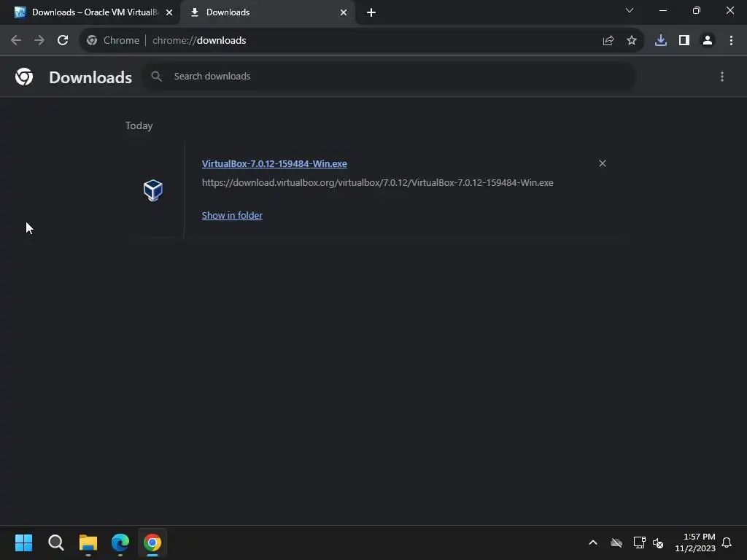Open Windows taskbar search

point(55,542)
